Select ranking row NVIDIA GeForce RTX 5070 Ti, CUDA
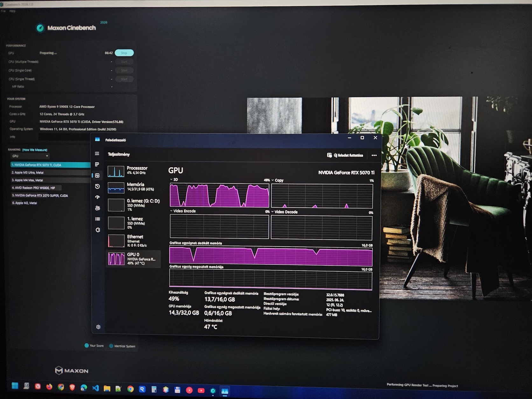This screenshot has height=399, width=532. [x=50, y=165]
